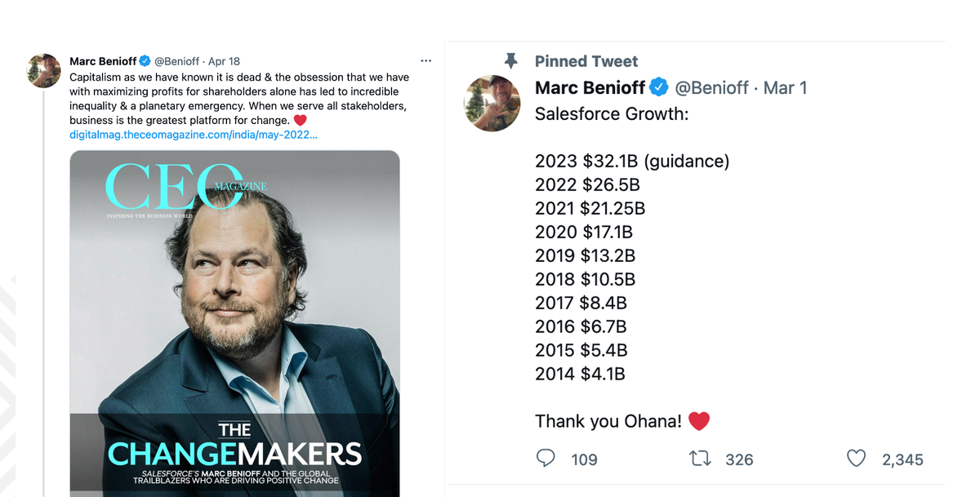Click the verified badge on the Apr 18 tweet
The height and width of the screenshot is (497, 980).
(145, 61)
